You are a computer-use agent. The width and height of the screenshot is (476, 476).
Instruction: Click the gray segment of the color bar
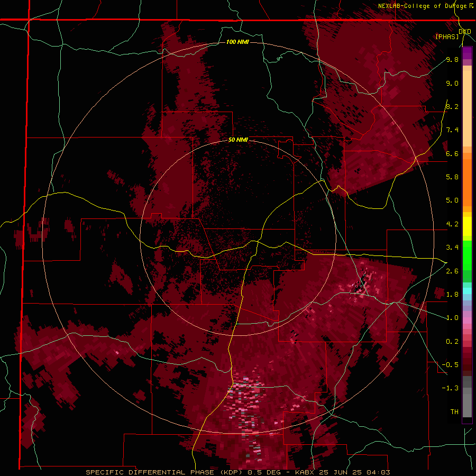coord(467,397)
